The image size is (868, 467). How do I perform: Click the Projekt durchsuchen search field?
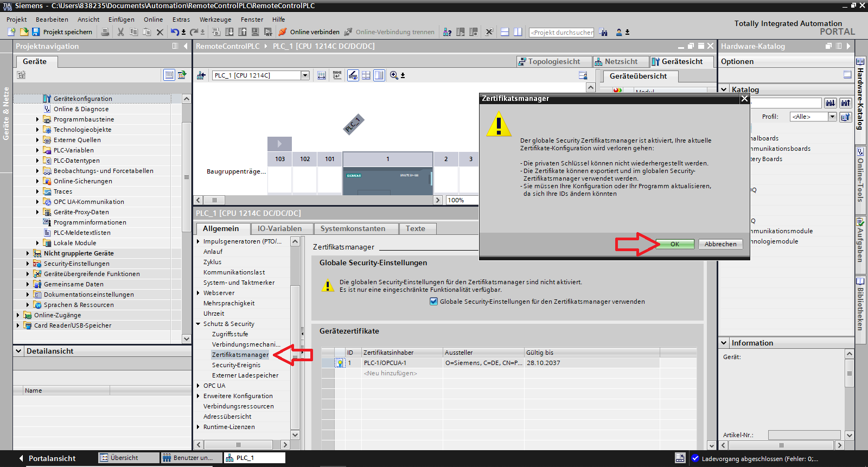point(561,33)
